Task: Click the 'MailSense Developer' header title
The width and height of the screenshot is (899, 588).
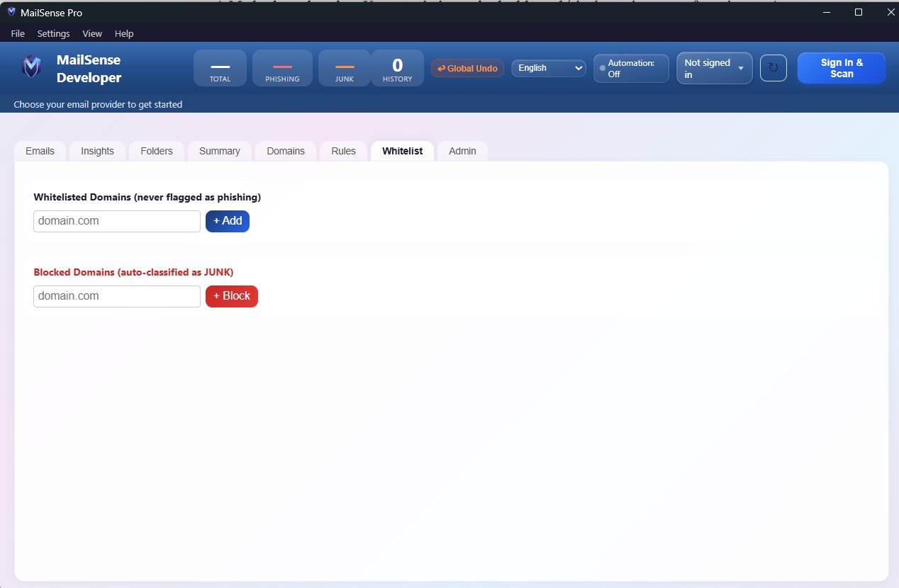Action: tap(89, 69)
